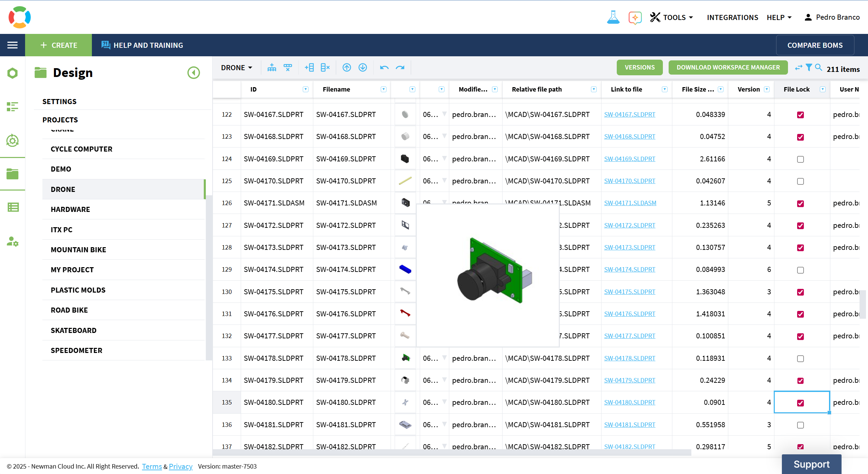This screenshot has height=474, width=868.
Task: Uncheck File Lock for SW-04167.SLDPRT
Action: pos(800,115)
